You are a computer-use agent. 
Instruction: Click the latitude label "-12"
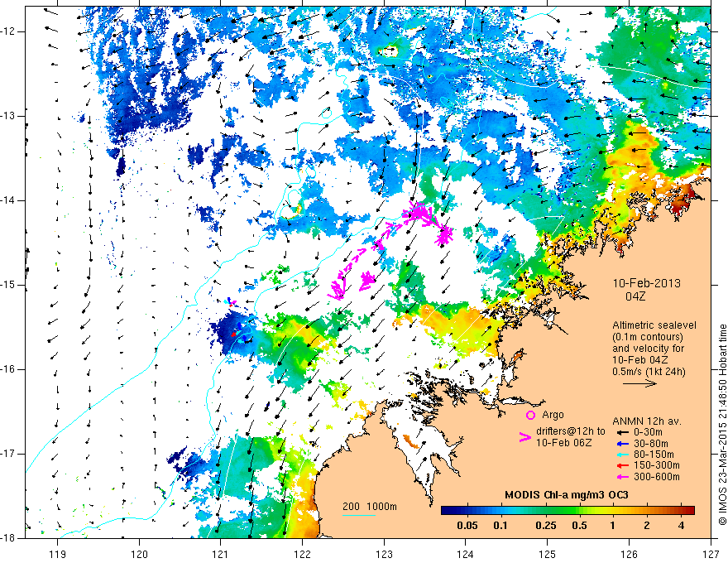9,31
